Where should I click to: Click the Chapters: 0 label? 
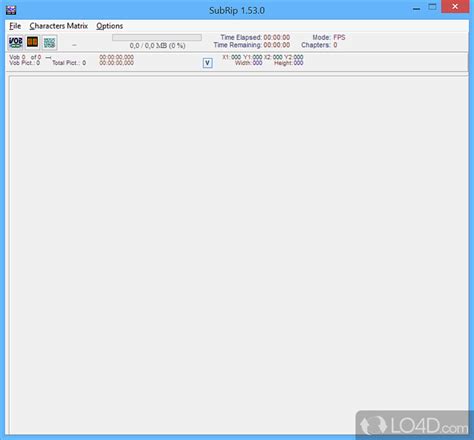(319, 45)
